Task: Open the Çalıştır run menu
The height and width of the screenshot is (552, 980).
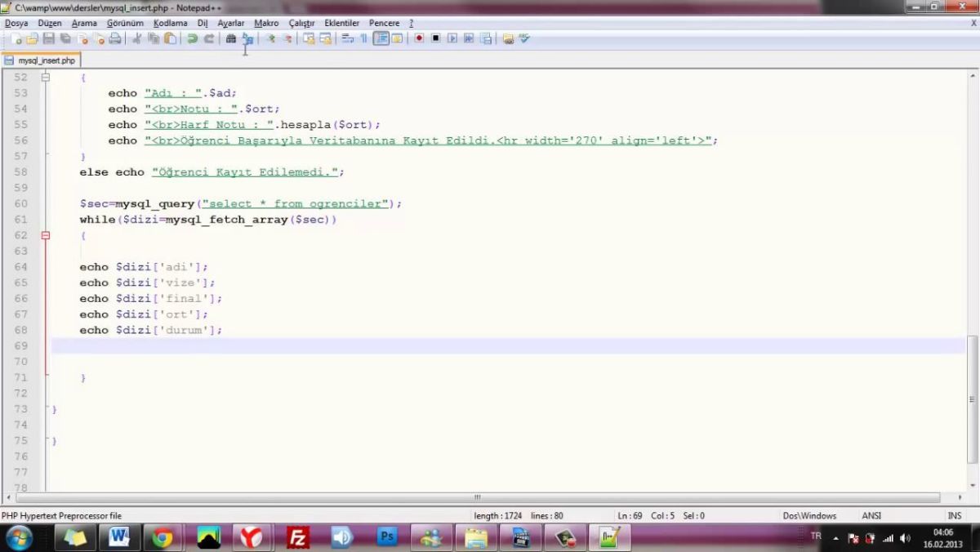Action: [301, 23]
